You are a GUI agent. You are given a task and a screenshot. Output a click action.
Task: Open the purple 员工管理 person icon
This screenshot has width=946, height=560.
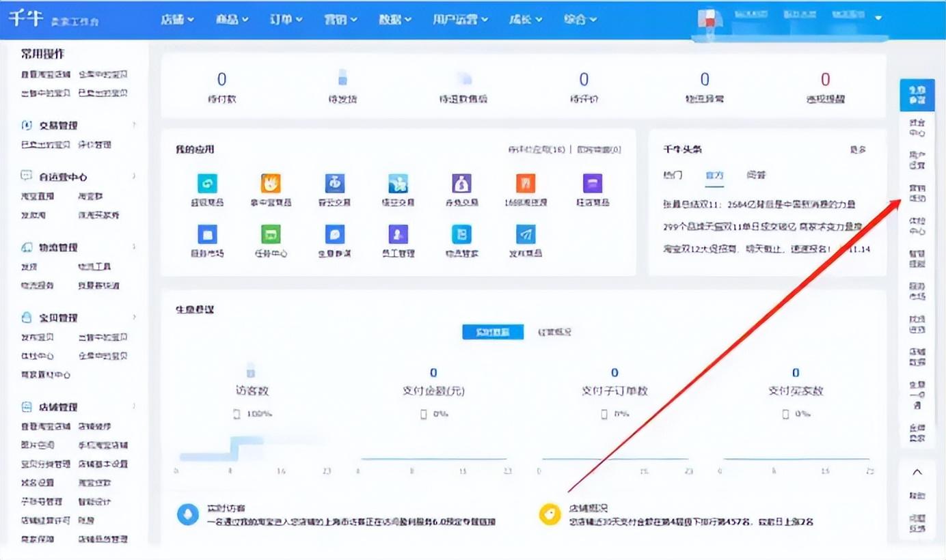pos(398,235)
